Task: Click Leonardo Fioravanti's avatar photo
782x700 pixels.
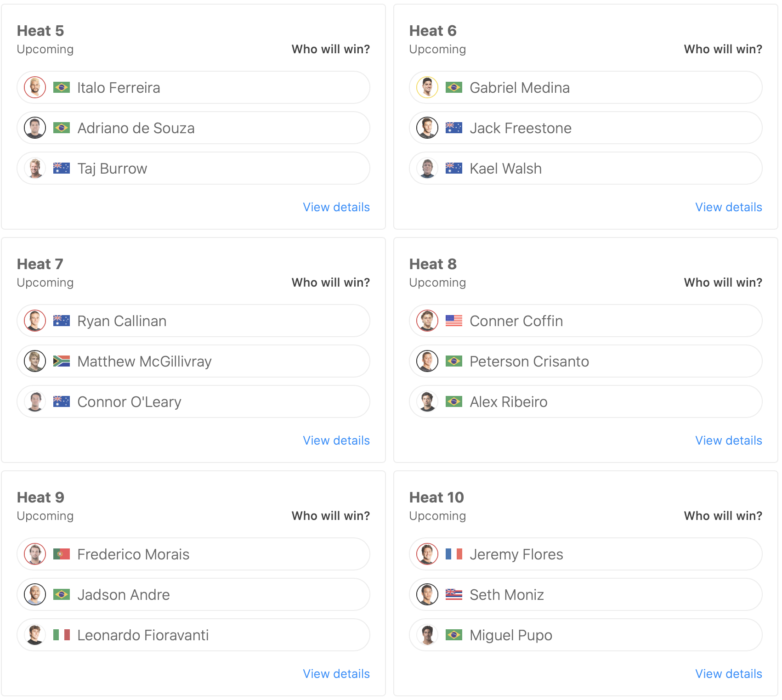Action: [35, 635]
